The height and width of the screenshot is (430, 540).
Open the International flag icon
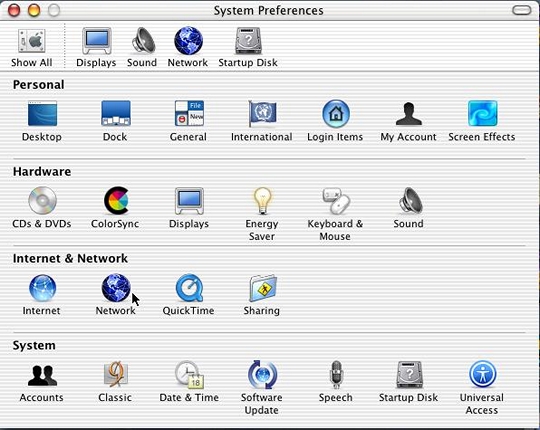pyautogui.click(x=262, y=114)
